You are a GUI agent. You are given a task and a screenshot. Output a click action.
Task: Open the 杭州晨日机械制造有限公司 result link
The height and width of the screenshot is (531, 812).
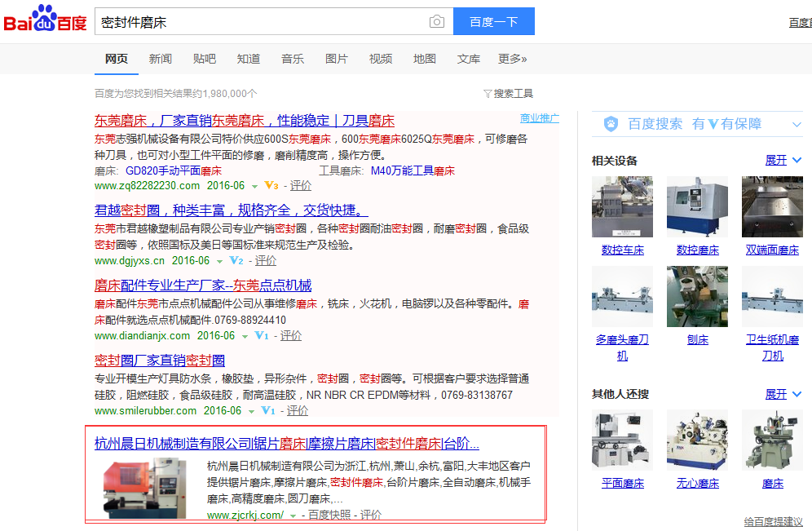pos(286,444)
